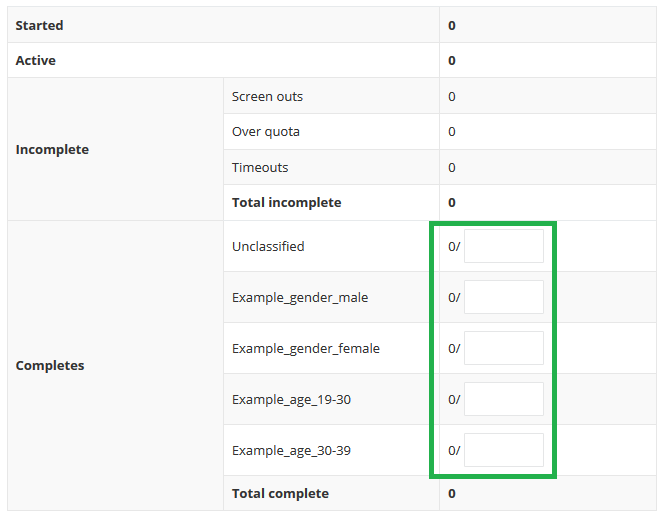Click the Example_age_30-39 quota input field
Image resolution: width=669 pixels, height=522 pixels.
point(503,450)
